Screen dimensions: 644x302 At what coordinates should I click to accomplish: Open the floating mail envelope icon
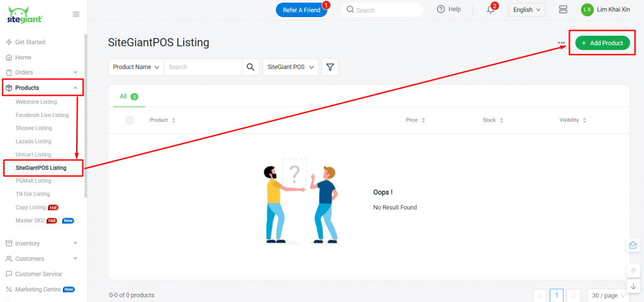pyautogui.click(x=633, y=245)
